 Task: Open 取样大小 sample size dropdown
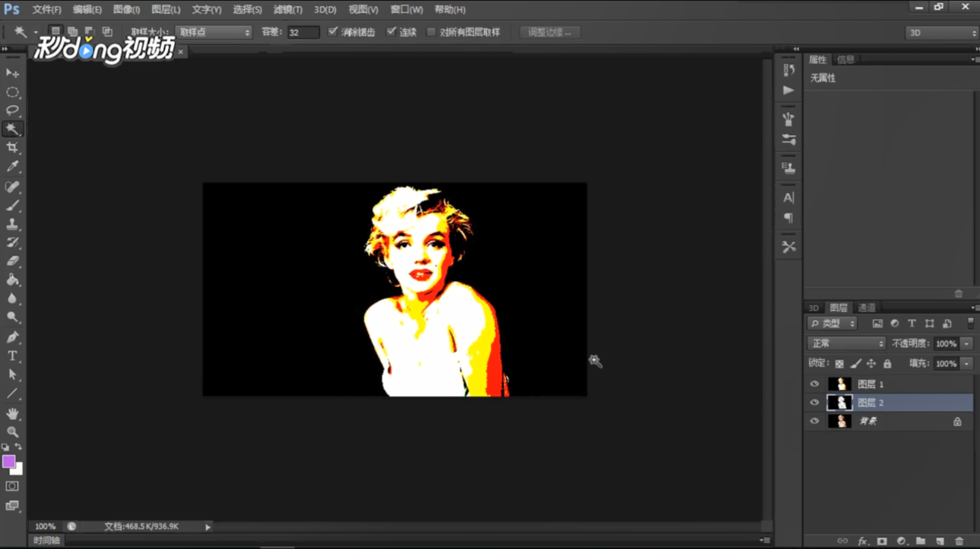(214, 32)
